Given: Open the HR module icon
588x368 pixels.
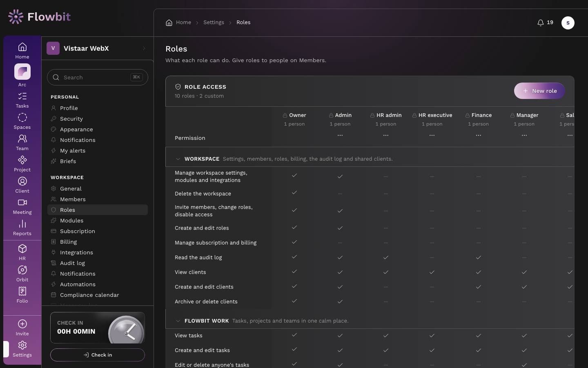Looking at the screenshot, I should pos(22,249).
